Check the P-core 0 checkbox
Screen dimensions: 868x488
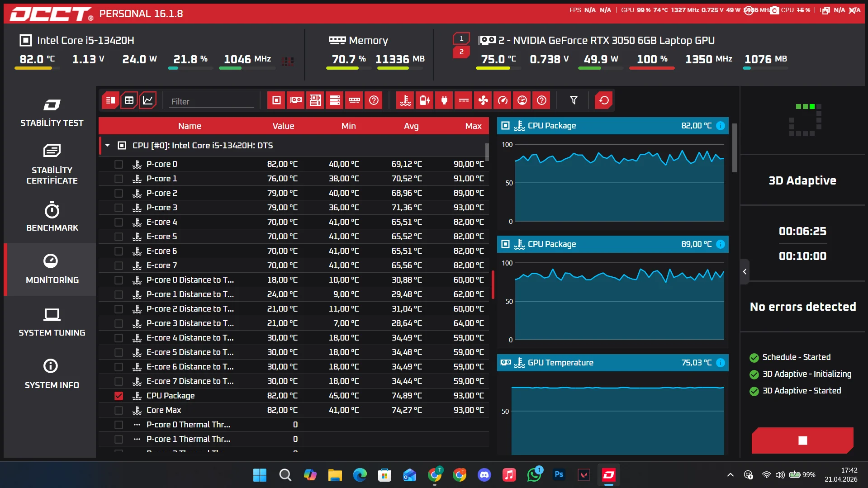(119, 164)
